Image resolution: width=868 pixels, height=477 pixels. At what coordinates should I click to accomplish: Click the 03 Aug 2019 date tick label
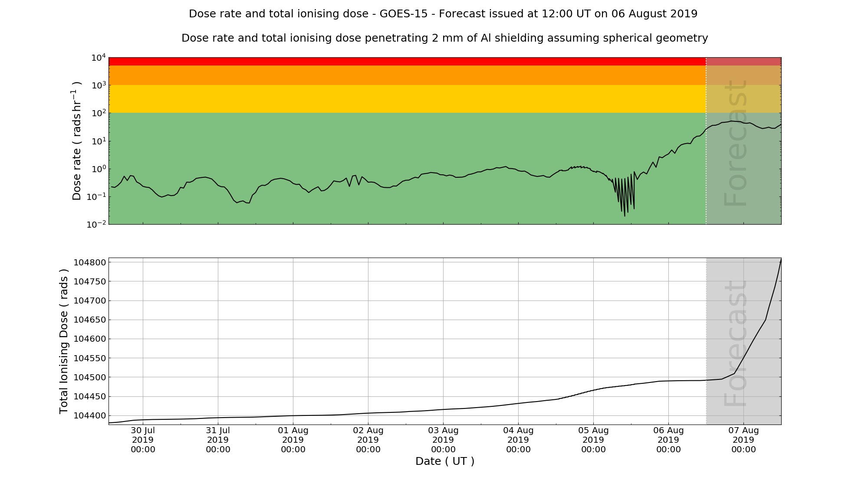[x=443, y=440]
